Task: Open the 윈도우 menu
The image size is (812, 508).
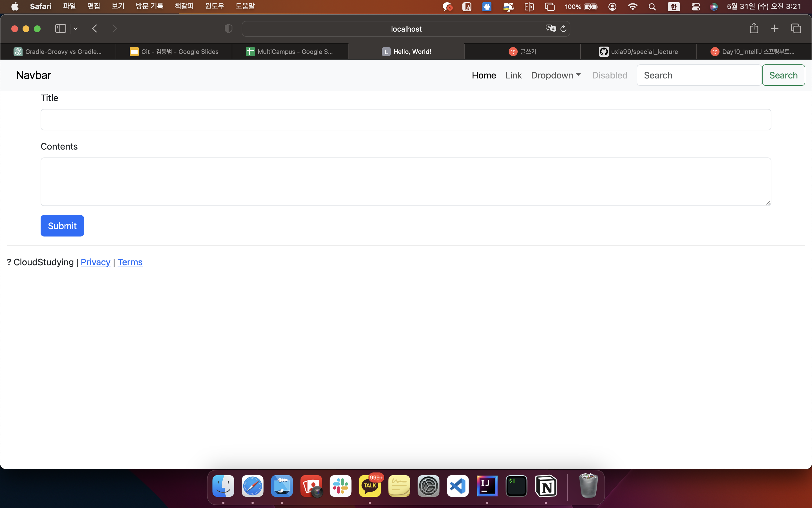Action: [x=215, y=6]
